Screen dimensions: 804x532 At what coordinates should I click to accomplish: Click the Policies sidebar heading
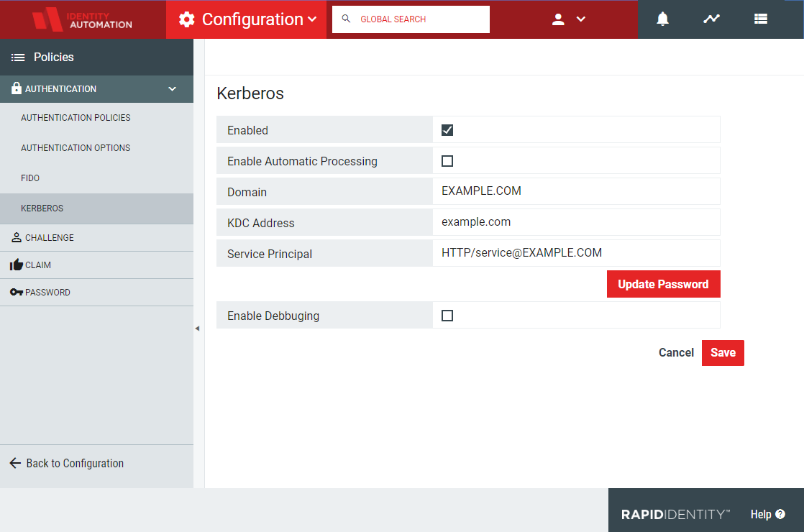pos(54,58)
